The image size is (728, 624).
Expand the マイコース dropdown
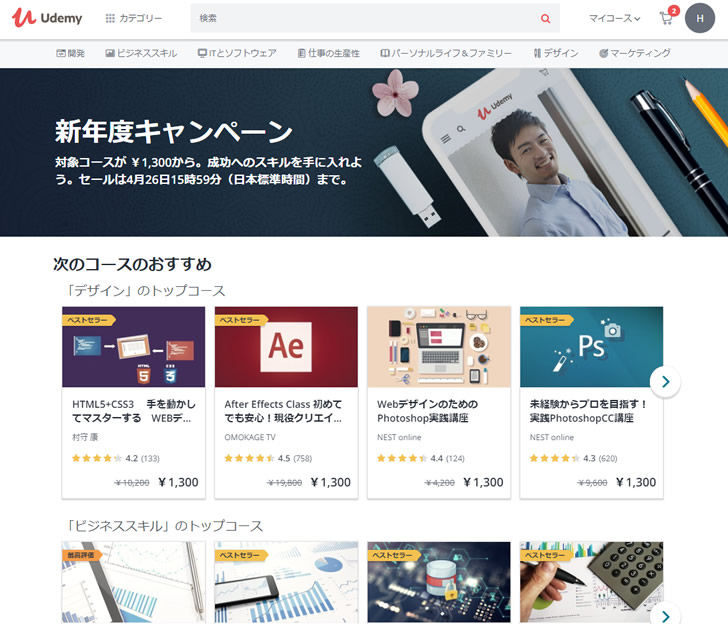tap(614, 18)
